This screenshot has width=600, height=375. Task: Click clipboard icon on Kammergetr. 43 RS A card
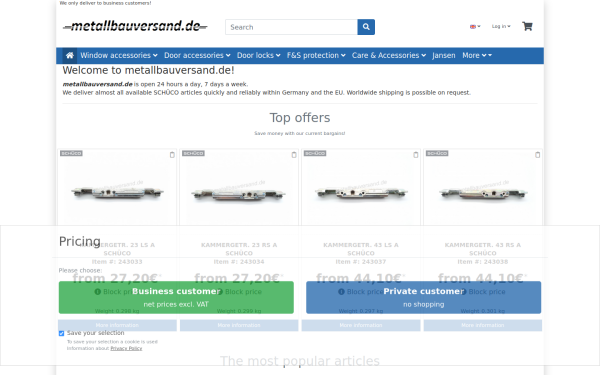[x=538, y=155]
